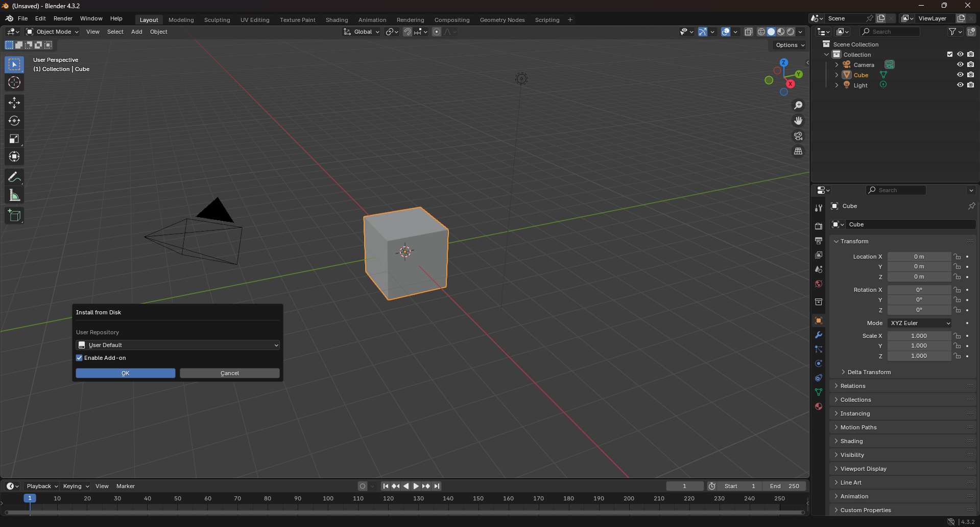The width and height of the screenshot is (980, 527).
Task: Open the Output properties tab
Action: [819, 241]
